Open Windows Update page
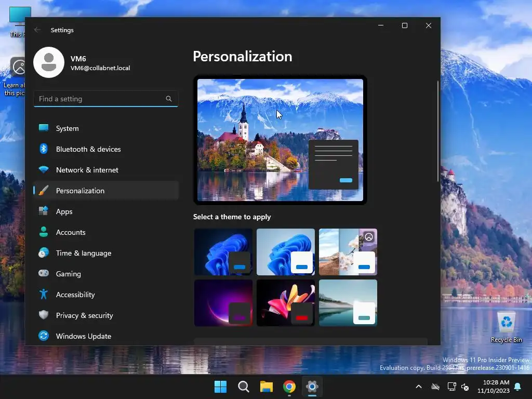 [106, 336]
